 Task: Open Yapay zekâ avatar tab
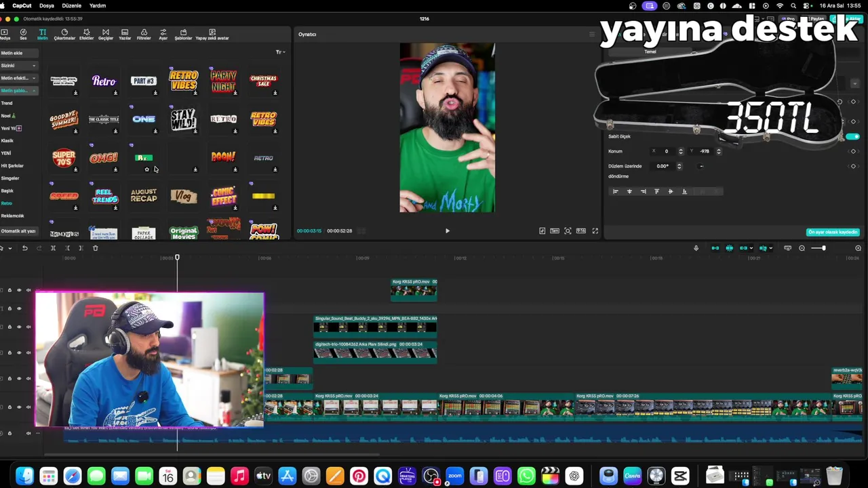point(212,34)
